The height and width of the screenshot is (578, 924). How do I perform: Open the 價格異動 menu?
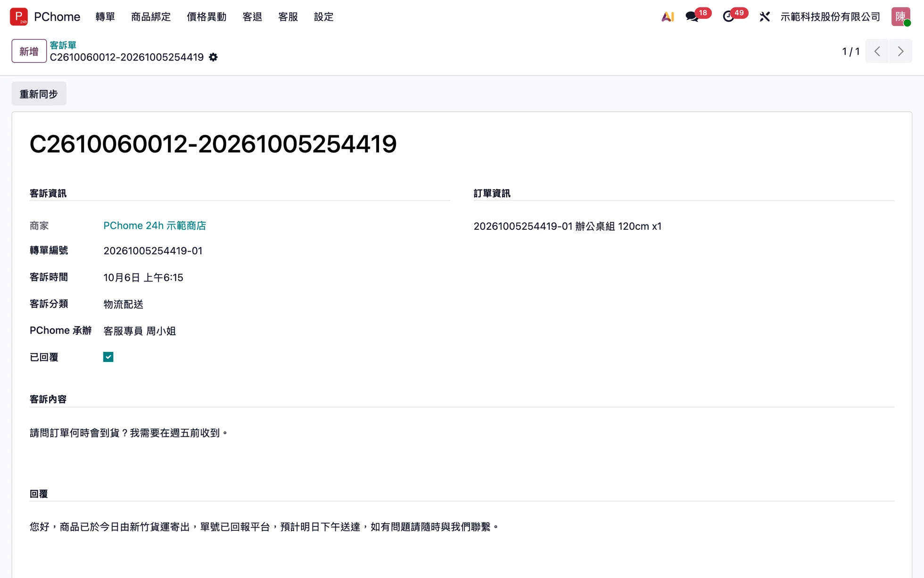pos(206,17)
